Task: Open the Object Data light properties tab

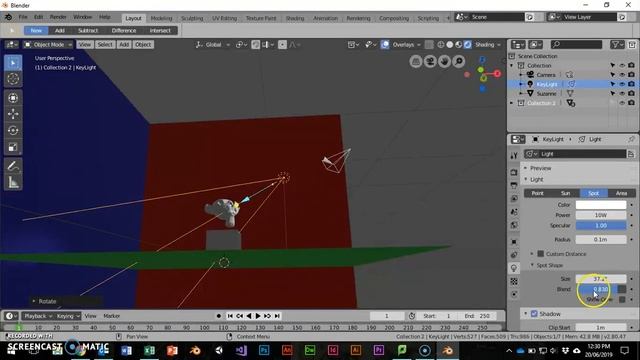Action: (514, 268)
